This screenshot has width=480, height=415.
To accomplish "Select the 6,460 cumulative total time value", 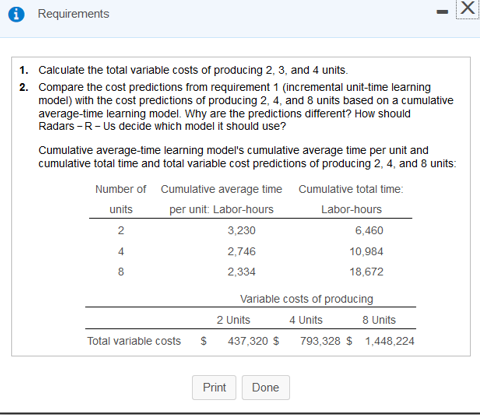I will pos(369,230).
